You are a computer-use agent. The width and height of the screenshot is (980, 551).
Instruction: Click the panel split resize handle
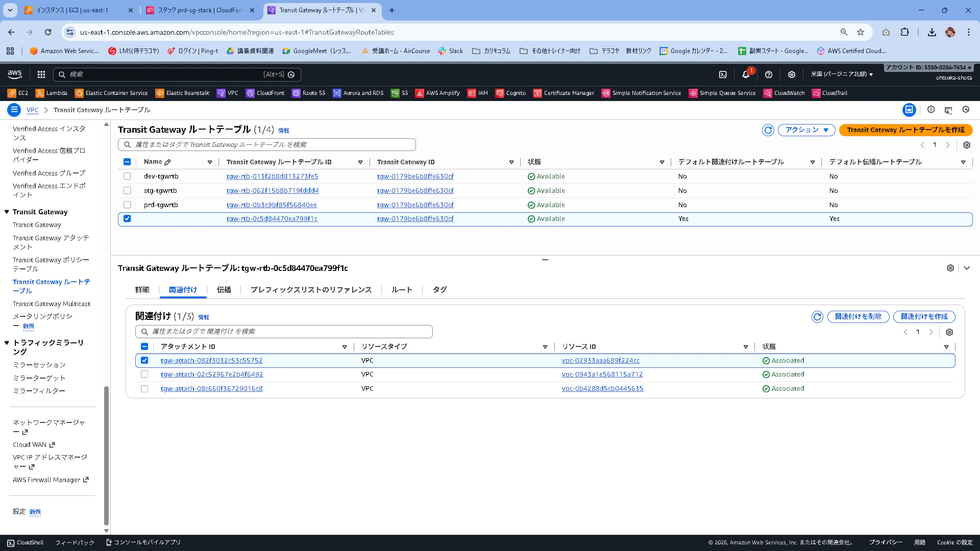(545, 260)
